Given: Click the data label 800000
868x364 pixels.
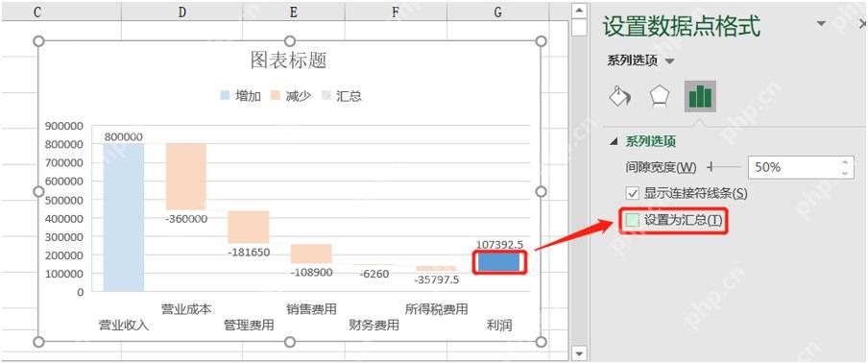Looking at the screenshot, I should pos(123,136).
